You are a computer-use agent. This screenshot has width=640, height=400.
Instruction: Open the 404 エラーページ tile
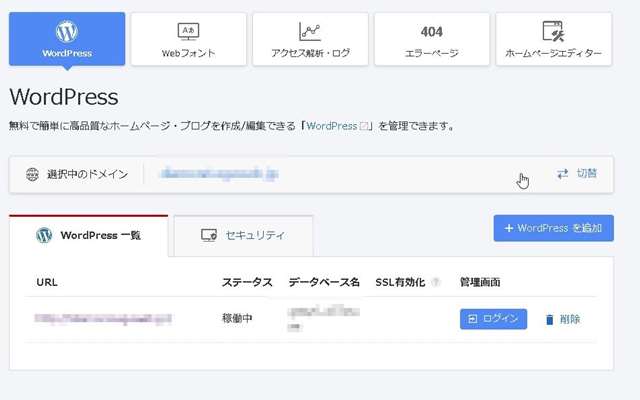point(431,39)
